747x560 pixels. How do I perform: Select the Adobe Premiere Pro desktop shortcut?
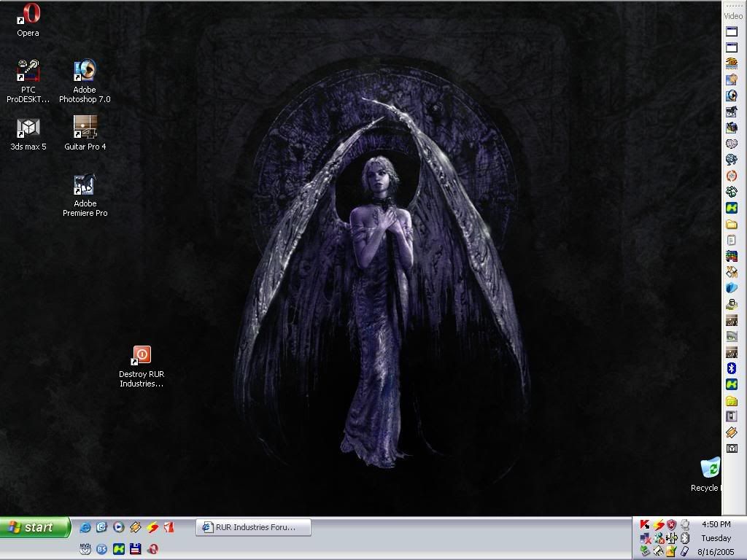point(85,195)
